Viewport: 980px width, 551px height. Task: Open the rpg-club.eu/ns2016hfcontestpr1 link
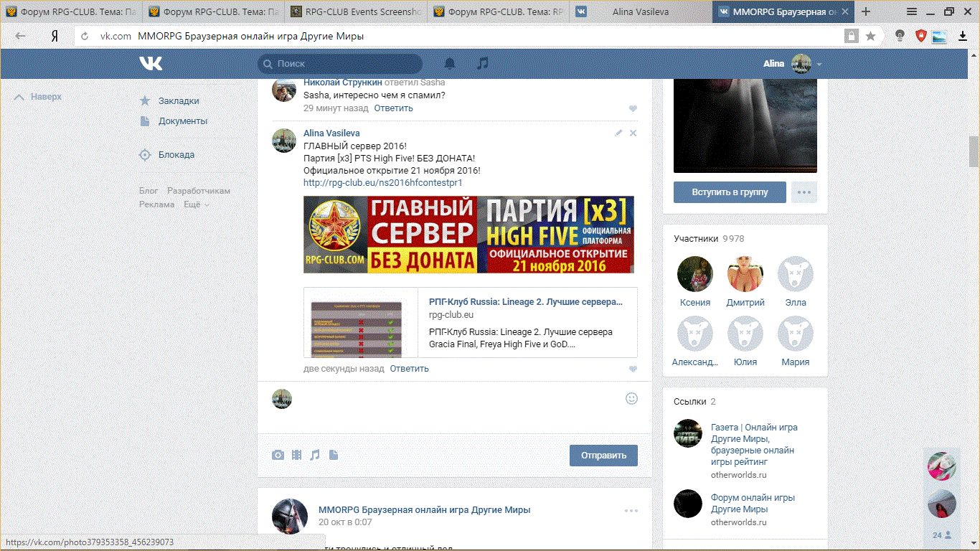(383, 183)
